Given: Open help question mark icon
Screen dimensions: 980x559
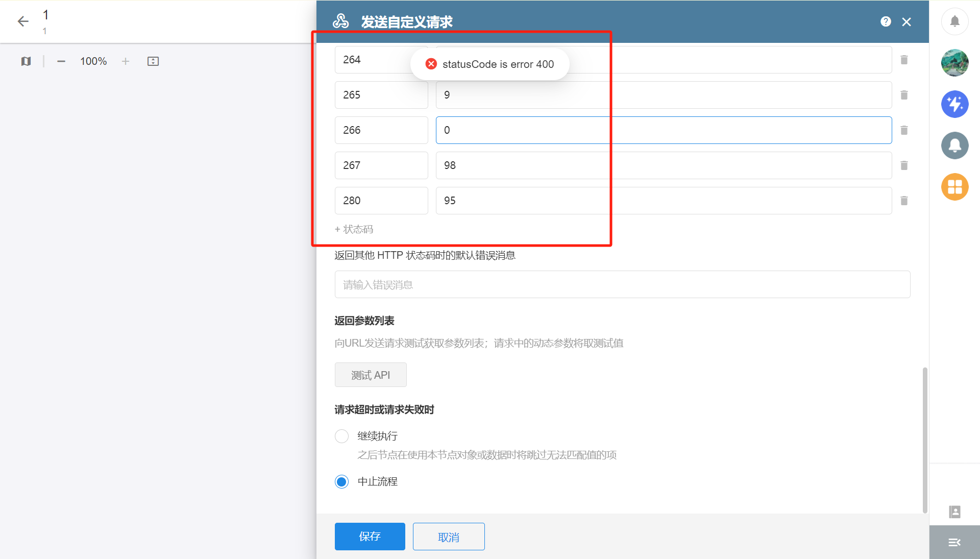Looking at the screenshot, I should click(x=886, y=21).
